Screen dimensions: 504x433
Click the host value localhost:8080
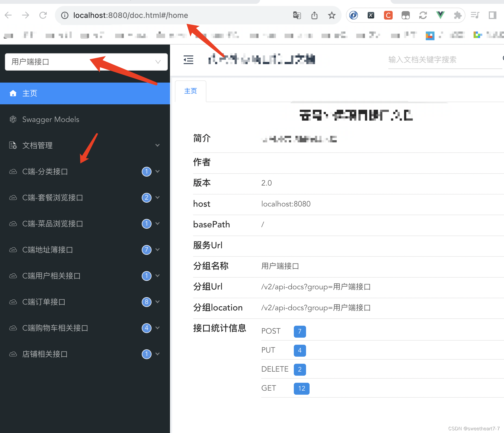pos(286,204)
